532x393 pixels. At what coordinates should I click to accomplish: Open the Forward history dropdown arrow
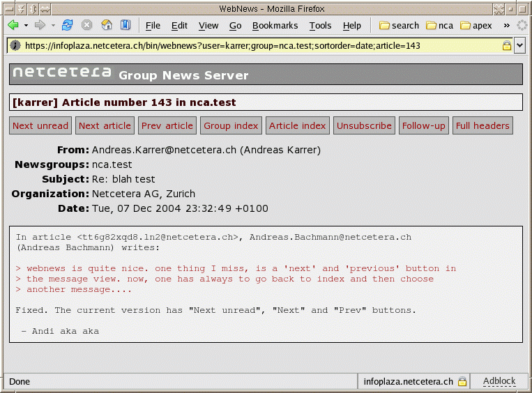click(x=53, y=25)
